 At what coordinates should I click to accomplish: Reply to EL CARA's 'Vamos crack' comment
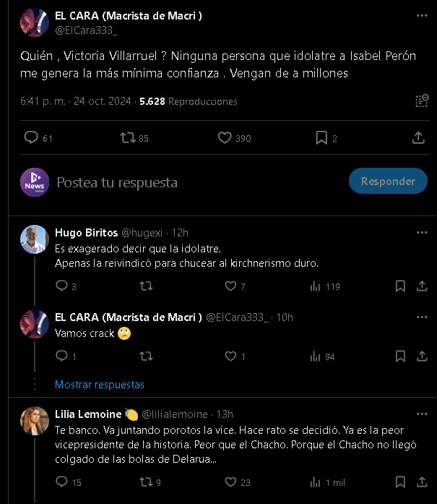[x=61, y=356]
